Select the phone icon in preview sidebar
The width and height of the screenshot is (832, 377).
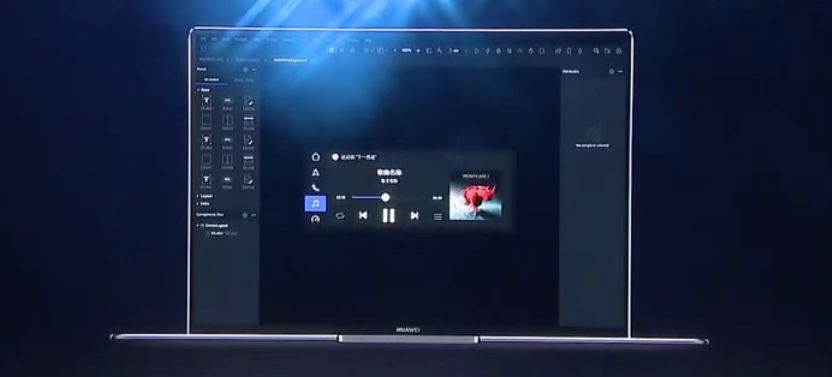click(316, 187)
